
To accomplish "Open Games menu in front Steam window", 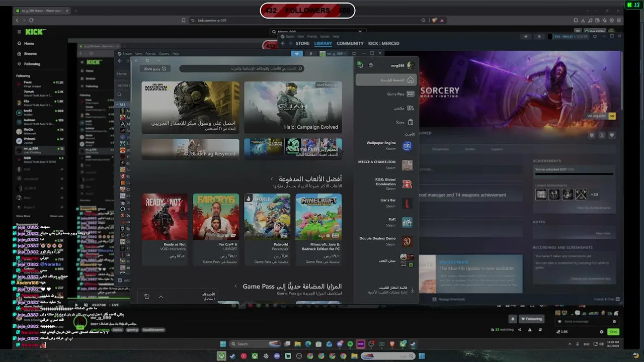I will pos(164,54).
